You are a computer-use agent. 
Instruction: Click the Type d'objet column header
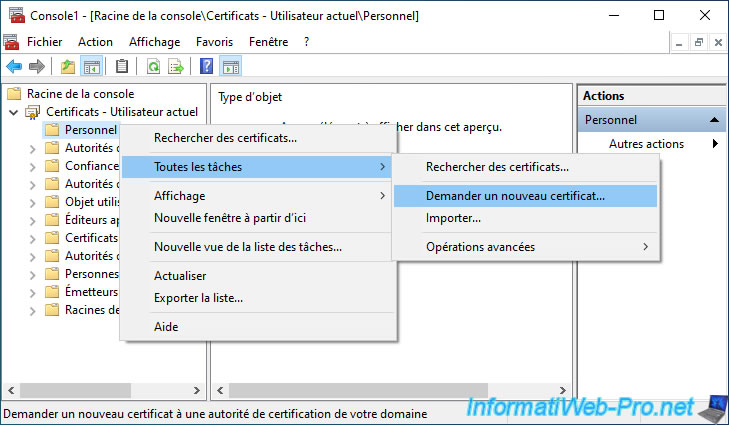point(250,97)
